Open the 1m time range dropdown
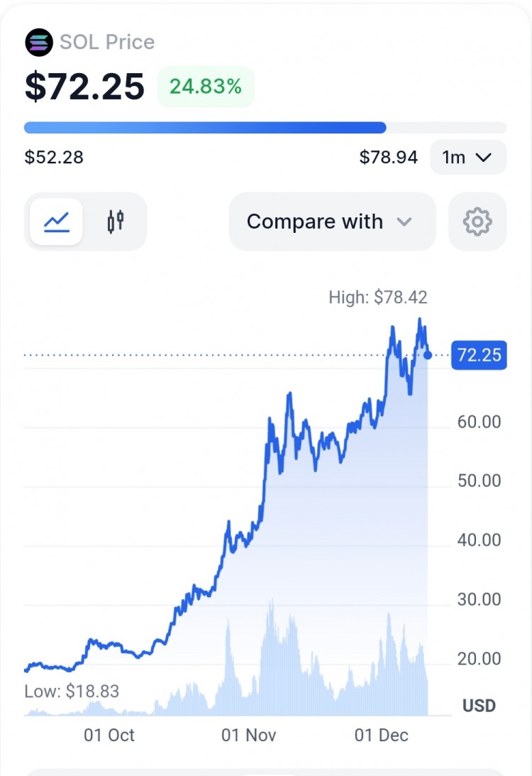532x776 pixels. 468,158
